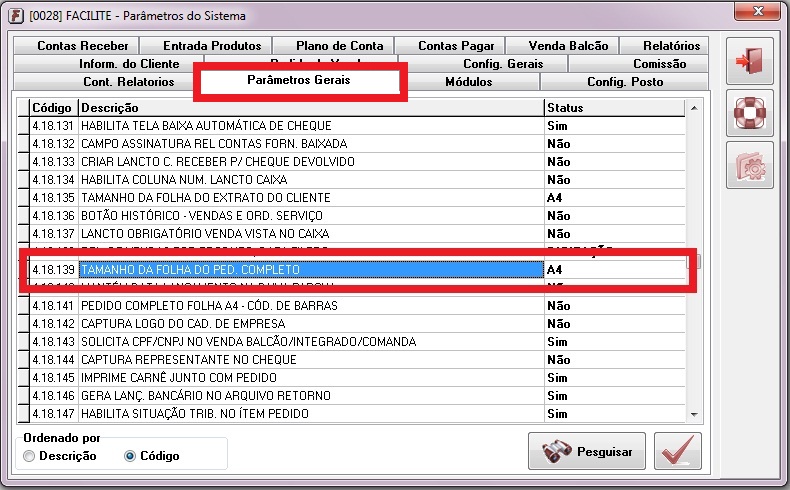Open help via the lifebuoy icon

750,113
